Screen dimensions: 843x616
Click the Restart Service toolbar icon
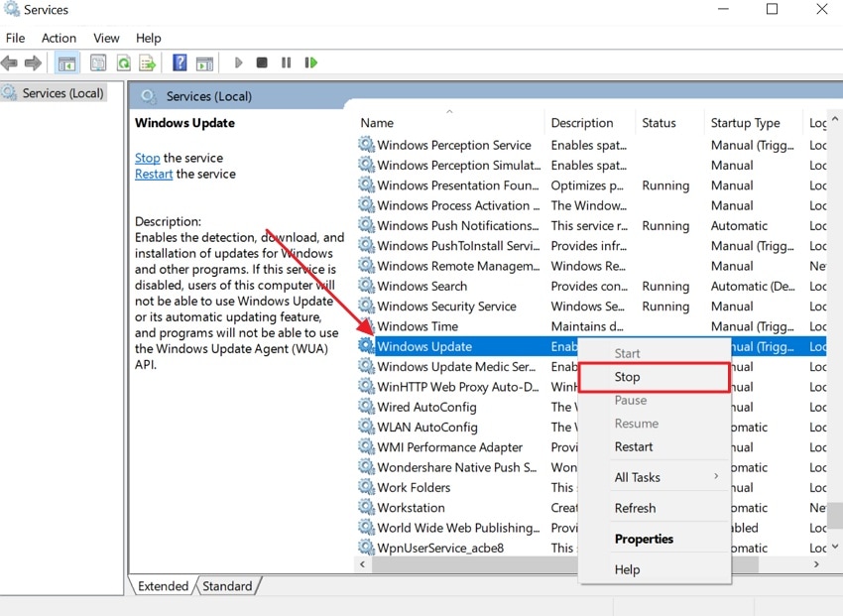(x=310, y=62)
